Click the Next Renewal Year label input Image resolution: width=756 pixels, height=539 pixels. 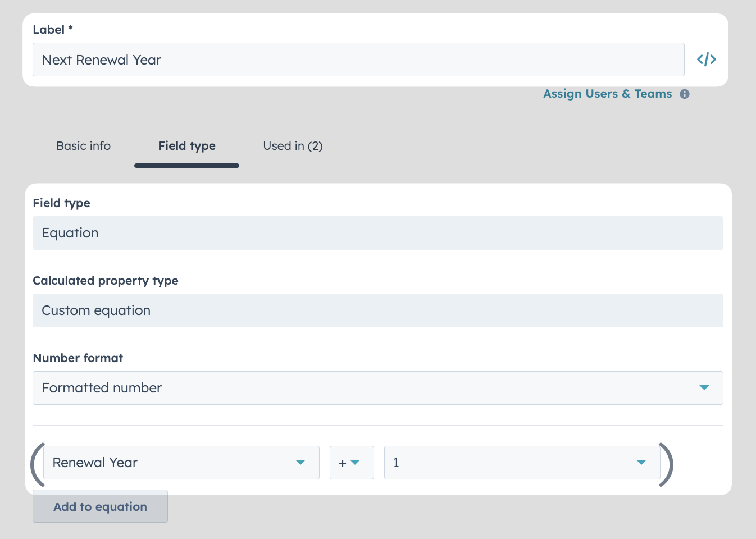tap(358, 60)
